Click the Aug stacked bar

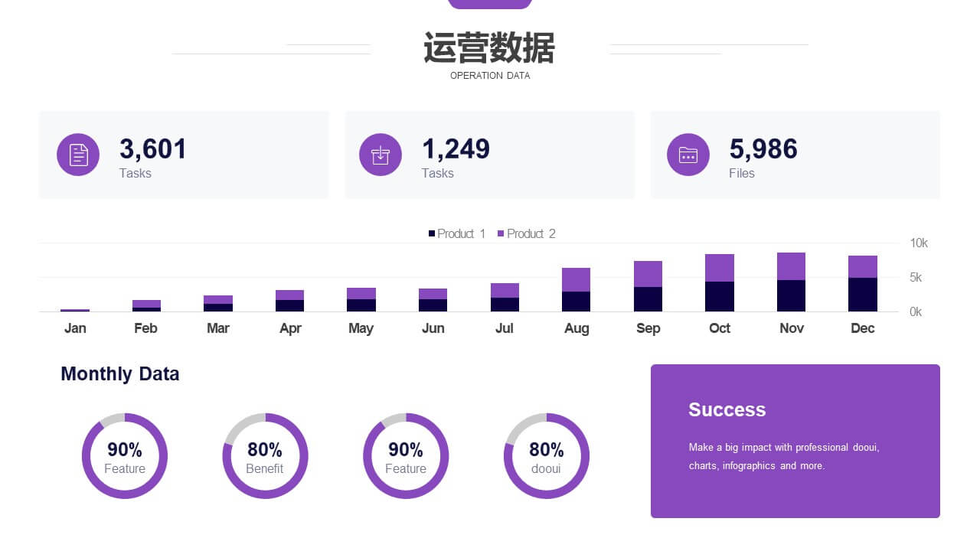point(576,291)
